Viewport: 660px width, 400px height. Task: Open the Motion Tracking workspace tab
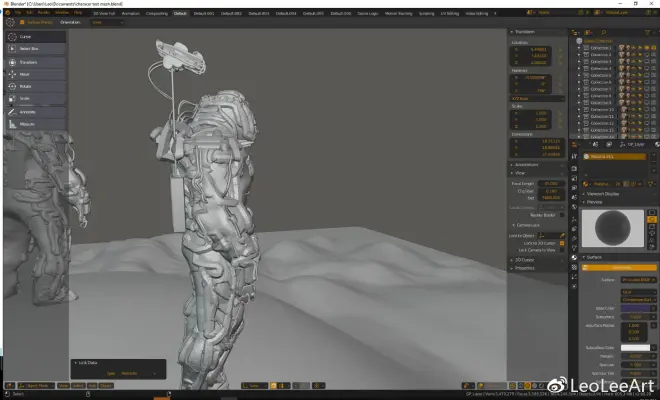pos(399,13)
